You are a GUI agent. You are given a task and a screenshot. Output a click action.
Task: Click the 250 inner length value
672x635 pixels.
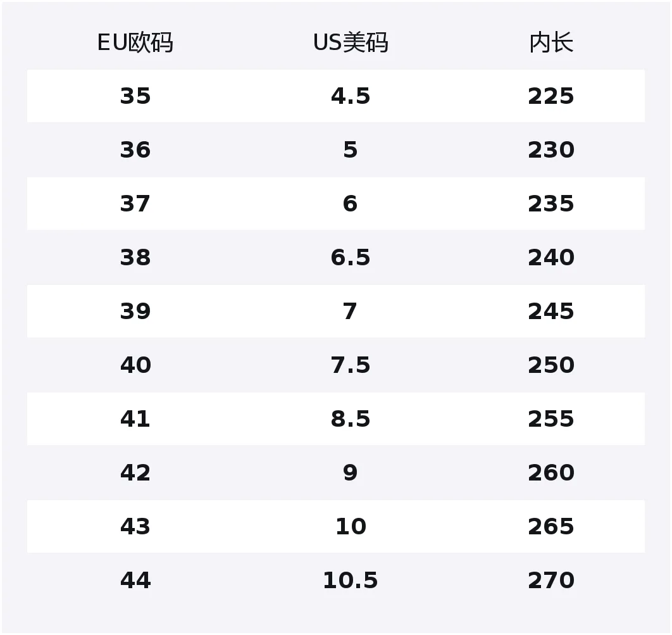551,365
